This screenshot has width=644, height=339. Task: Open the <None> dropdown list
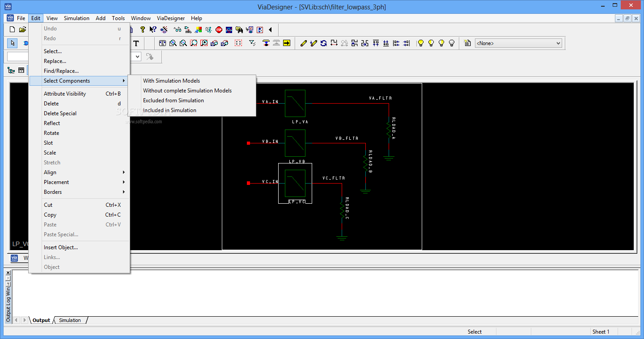pyautogui.click(x=558, y=43)
